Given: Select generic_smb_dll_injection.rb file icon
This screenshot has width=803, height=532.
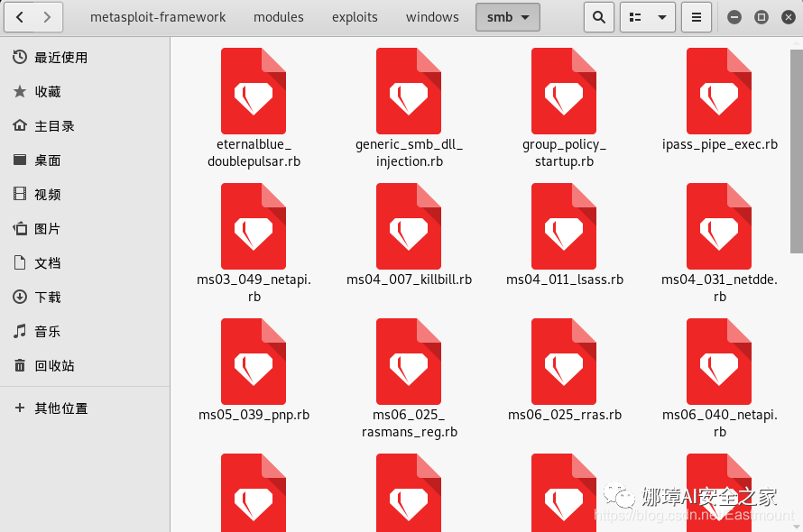Looking at the screenshot, I should click(x=409, y=91).
